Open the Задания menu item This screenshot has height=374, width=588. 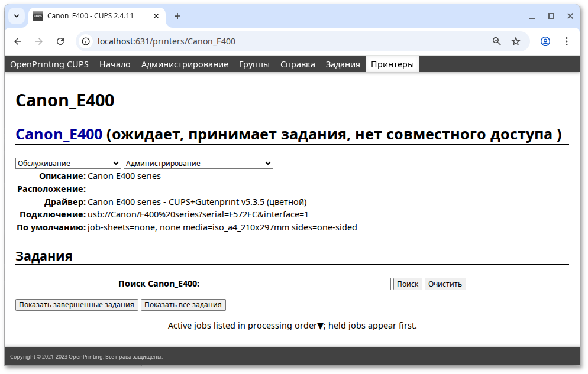(x=343, y=64)
